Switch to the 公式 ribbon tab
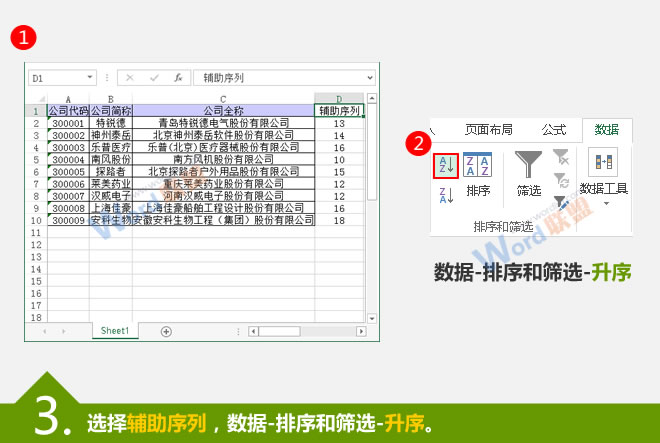 pyautogui.click(x=554, y=130)
